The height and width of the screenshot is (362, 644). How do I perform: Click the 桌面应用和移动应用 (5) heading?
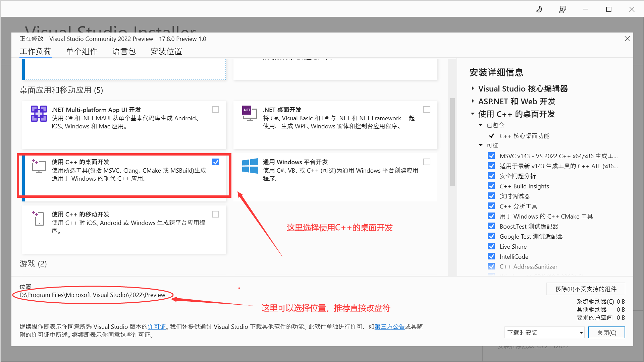[61, 90]
